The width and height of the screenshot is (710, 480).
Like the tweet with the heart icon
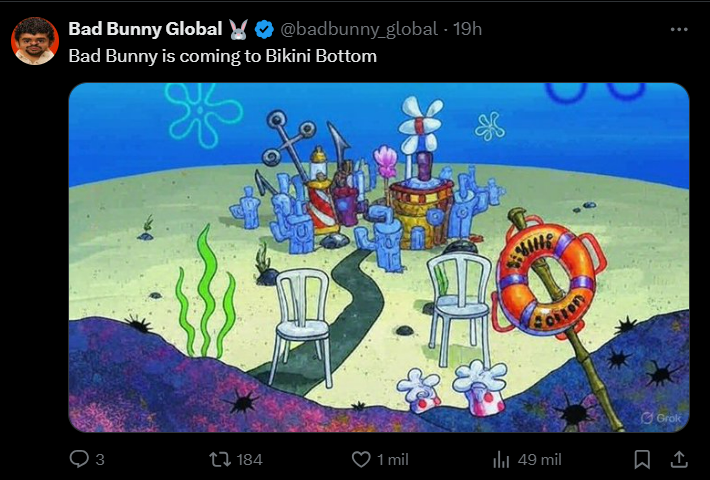pos(361,460)
